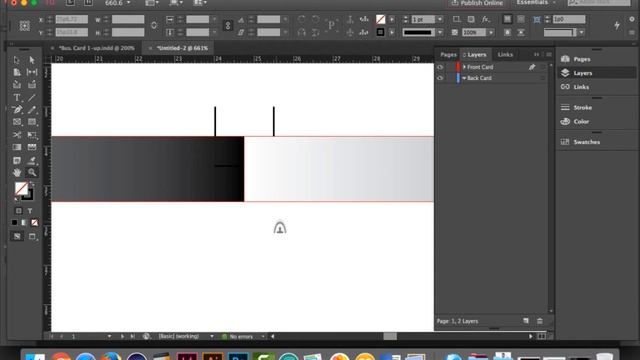Hide the Front Card layer
This screenshot has width=640, height=360.
coord(440,67)
